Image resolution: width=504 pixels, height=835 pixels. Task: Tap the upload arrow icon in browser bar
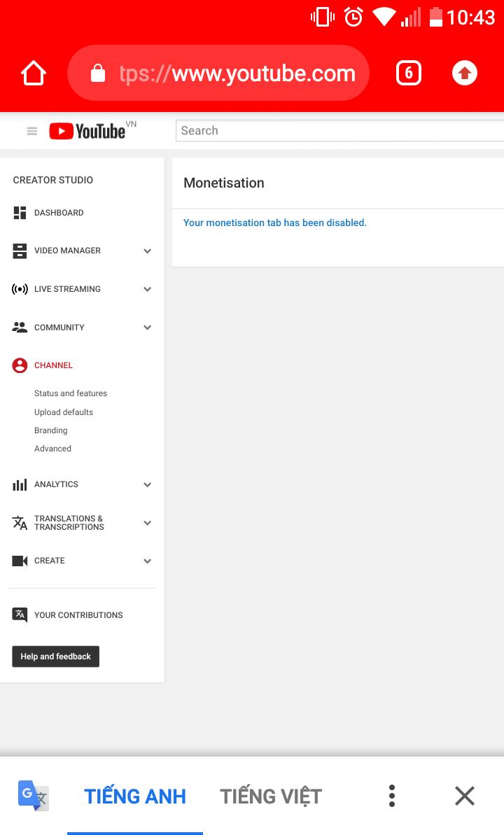click(x=465, y=73)
